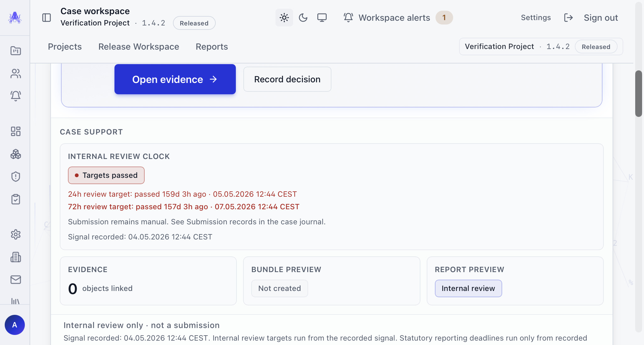The image size is (644, 345).
Task: Click the octopus app logo
Action: pos(15,18)
